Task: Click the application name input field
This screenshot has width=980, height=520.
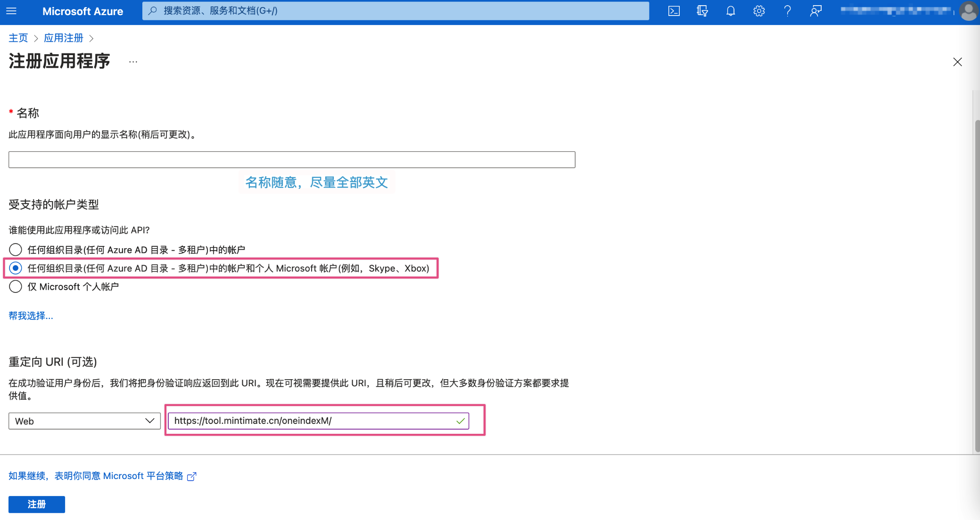Action: point(291,160)
